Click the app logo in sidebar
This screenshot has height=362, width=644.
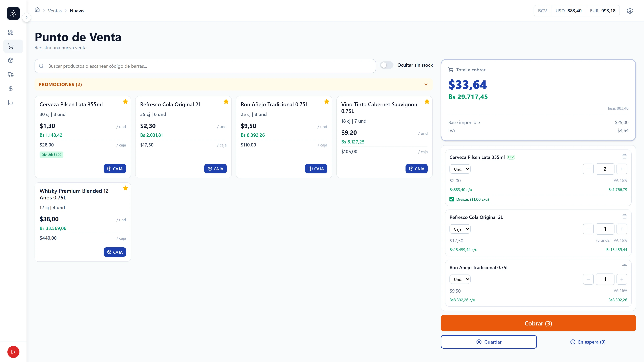point(13,13)
